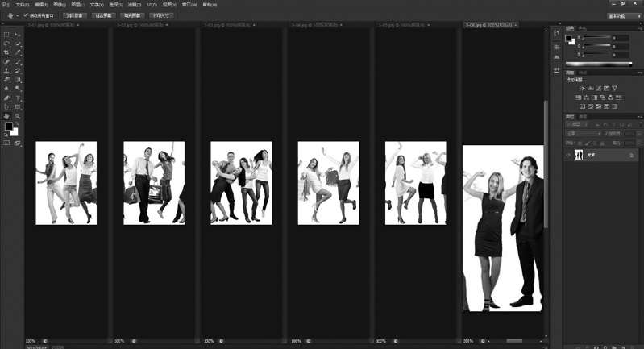The height and width of the screenshot is (349, 644).
Task: Select the Lasso tool
Action: pyautogui.click(x=6, y=44)
